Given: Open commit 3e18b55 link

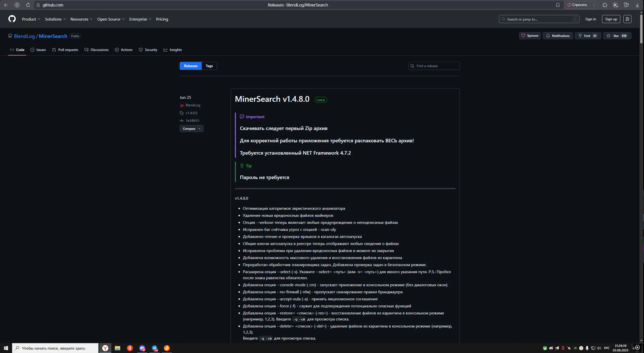Looking at the screenshot, I should (x=192, y=121).
